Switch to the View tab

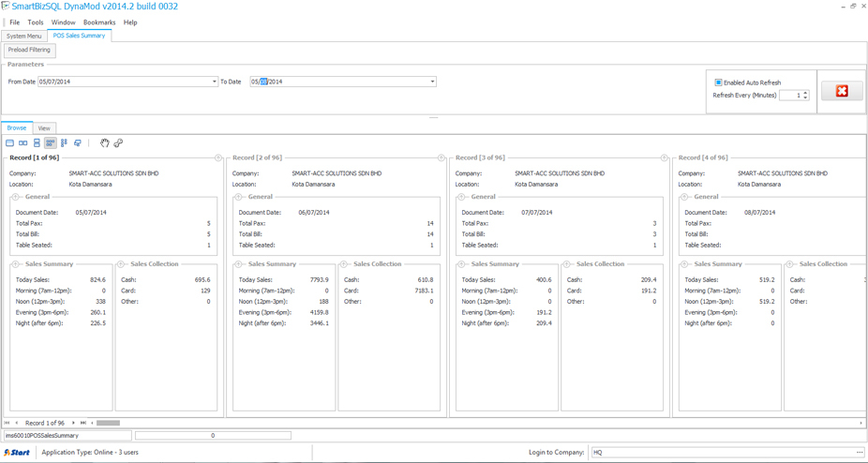44,127
